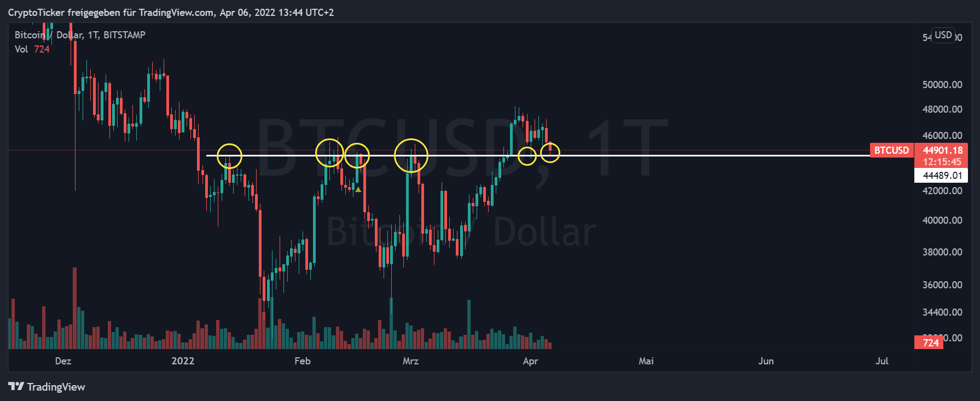Click the TradingView logo icon
This screenshot has width=980, height=401.
(x=16, y=387)
